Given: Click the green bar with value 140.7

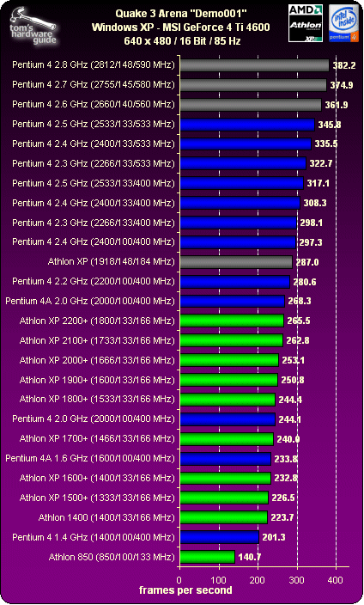Looking at the screenshot, I should pos(208,557).
